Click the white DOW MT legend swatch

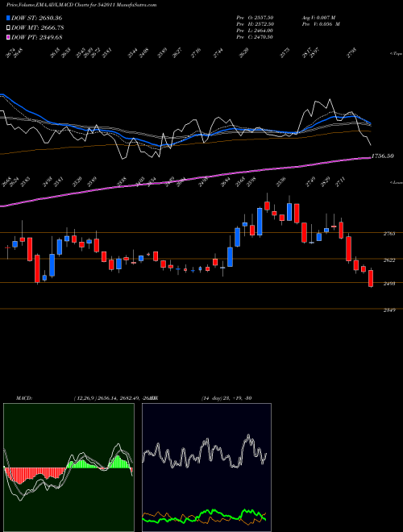pos(8,28)
